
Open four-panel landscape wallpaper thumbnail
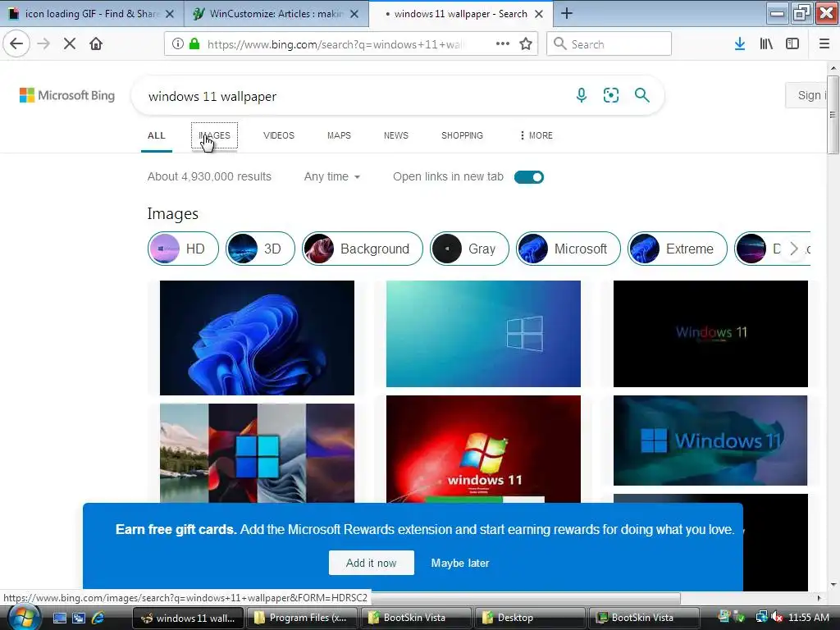(x=257, y=453)
